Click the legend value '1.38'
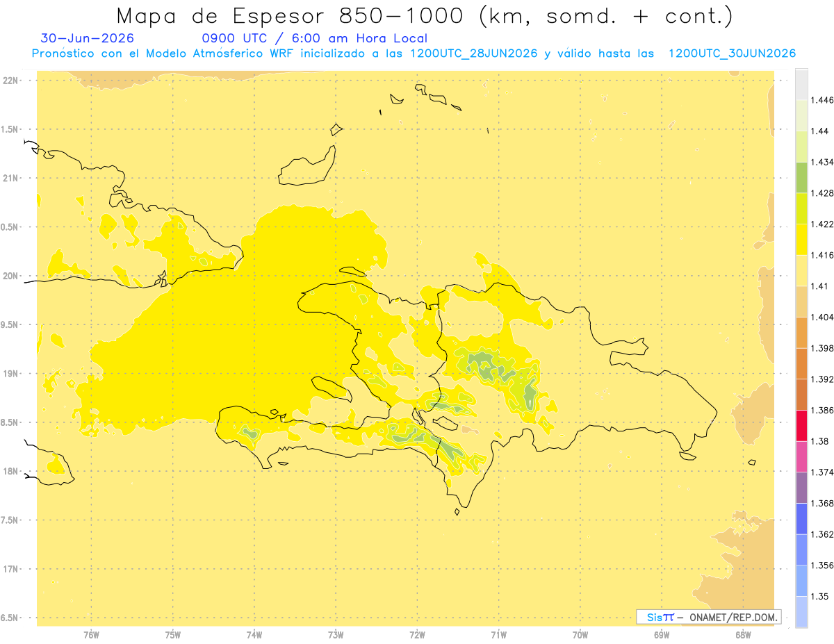Image resolution: width=834 pixels, height=644 pixels. point(820,441)
